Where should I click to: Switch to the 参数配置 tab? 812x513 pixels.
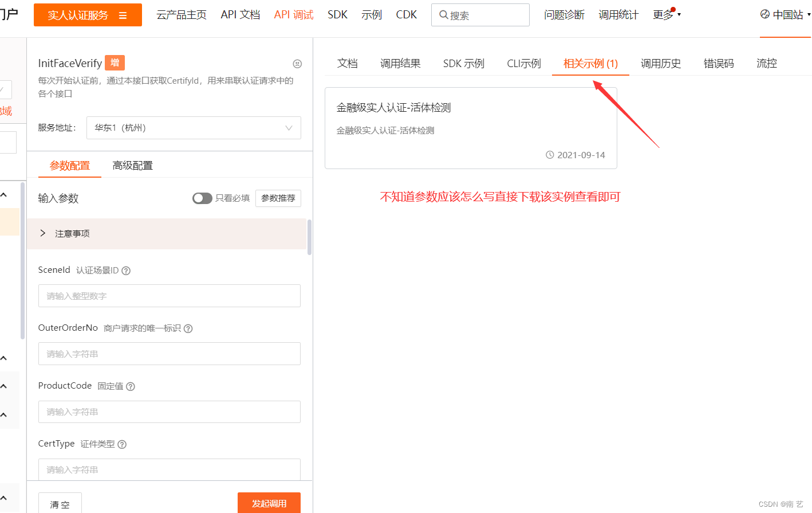70,166
